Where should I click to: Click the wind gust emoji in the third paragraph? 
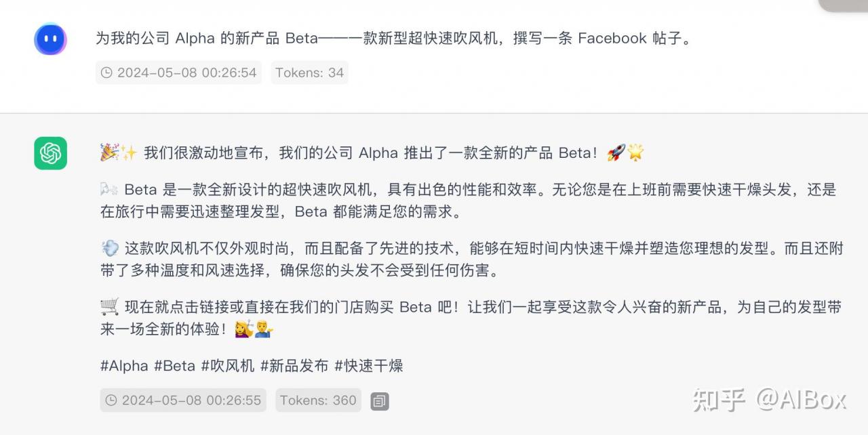pyautogui.click(x=110, y=249)
